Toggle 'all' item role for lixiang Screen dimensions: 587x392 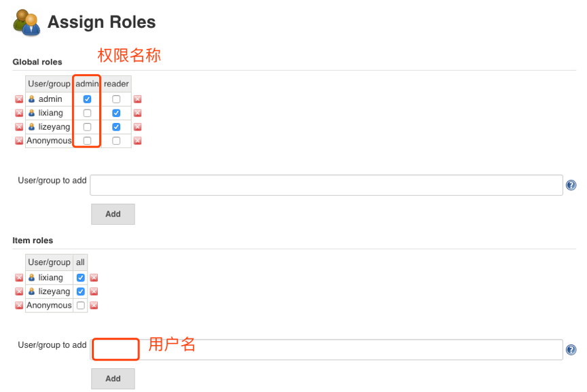coord(81,278)
